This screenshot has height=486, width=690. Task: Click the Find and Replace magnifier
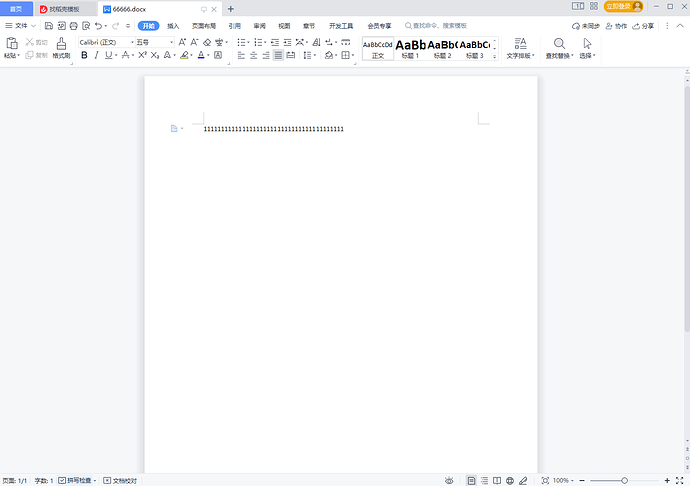(559, 48)
